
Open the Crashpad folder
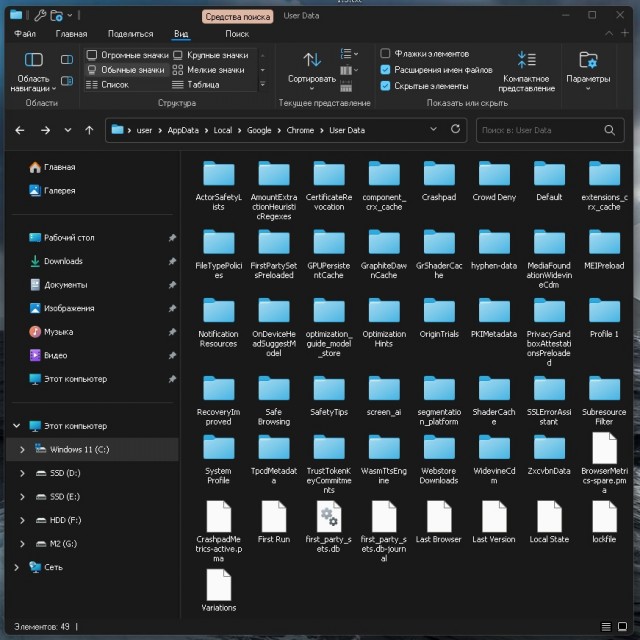[x=438, y=173]
